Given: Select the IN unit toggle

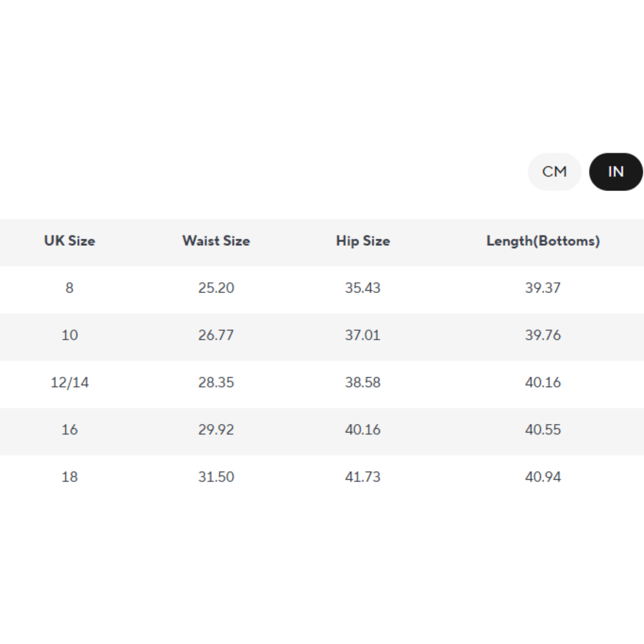Looking at the screenshot, I should tap(616, 172).
